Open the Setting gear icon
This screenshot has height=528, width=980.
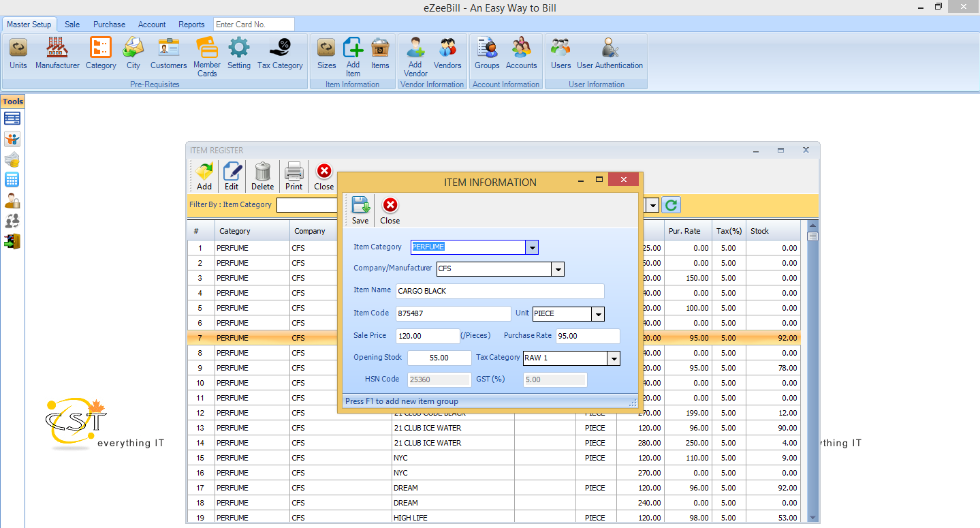[x=239, y=54]
